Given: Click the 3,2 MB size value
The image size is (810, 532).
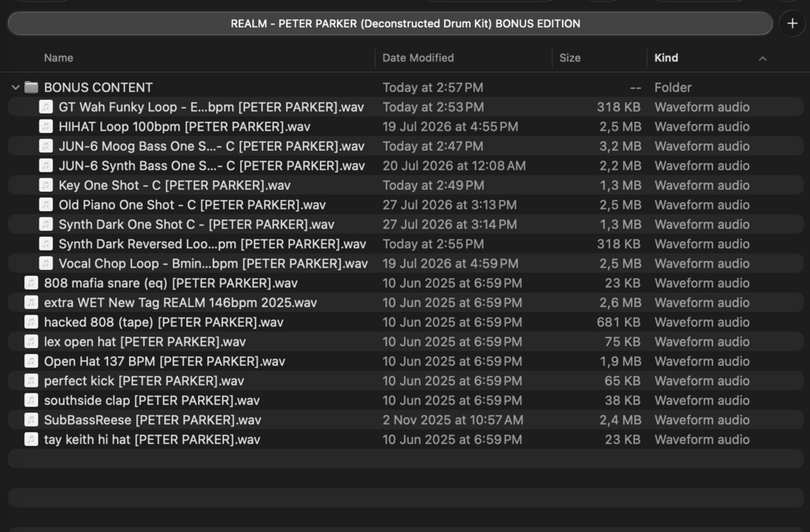Looking at the screenshot, I should coord(620,146).
